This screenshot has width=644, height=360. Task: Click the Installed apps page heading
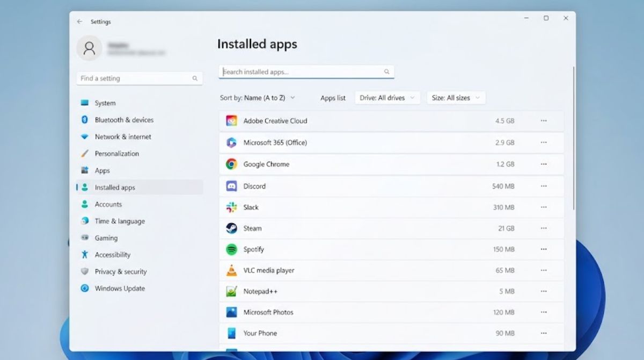(x=257, y=44)
